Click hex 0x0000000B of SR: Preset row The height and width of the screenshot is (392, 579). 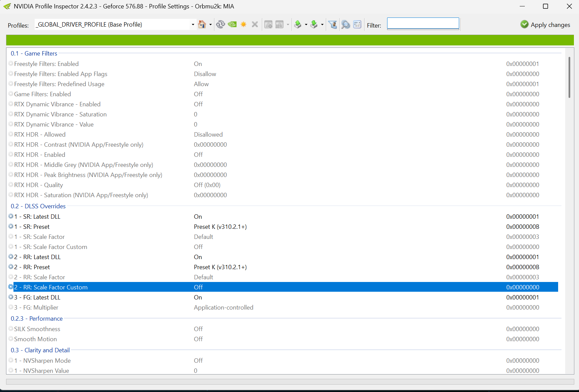[522, 226]
